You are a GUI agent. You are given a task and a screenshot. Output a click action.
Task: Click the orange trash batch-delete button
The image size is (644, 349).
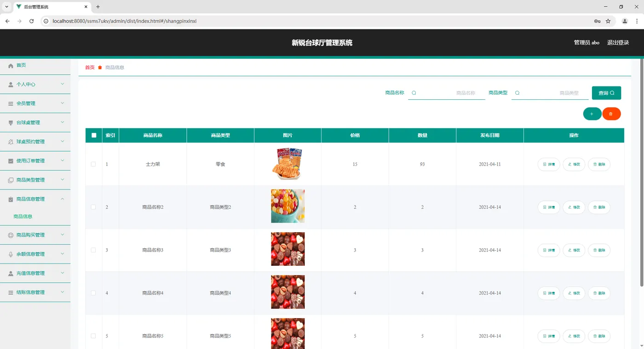611,114
